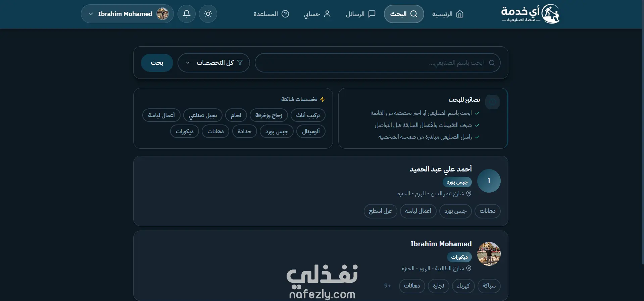
Task: Click address text شارع نصر الدين - الهرم - الجيزة
Action: point(431,194)
